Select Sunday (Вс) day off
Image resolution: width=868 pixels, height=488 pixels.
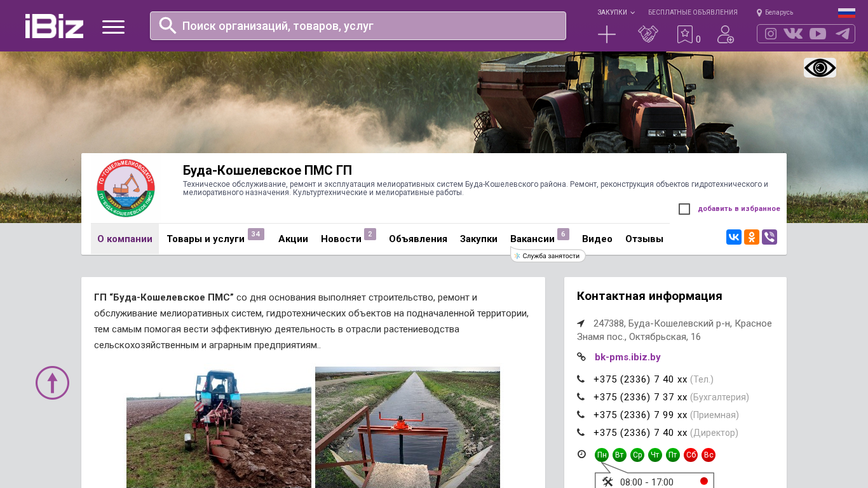coord(709,455)
